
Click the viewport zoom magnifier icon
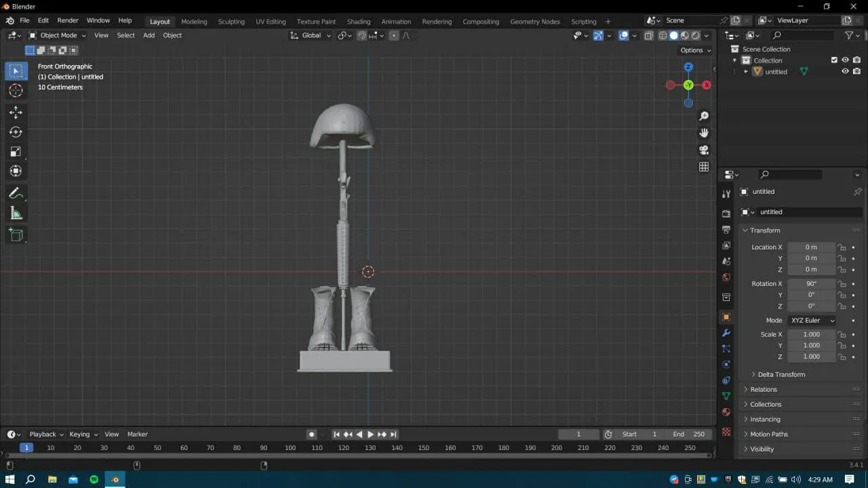click(704, 117)
